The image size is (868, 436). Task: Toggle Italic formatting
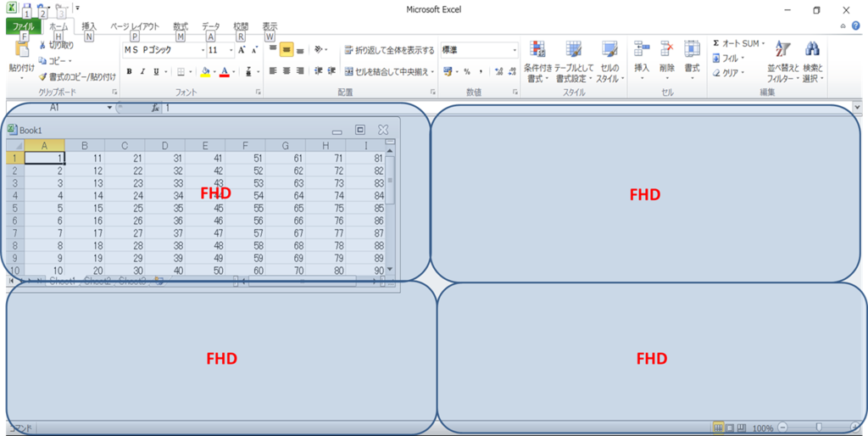[x=142, y=71]
